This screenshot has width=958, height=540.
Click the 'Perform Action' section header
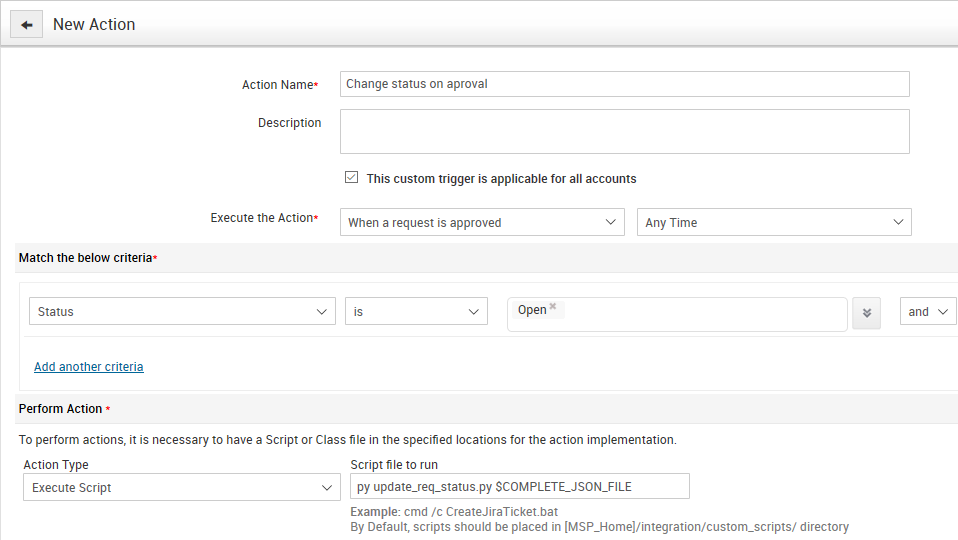[x=61, y=409]
